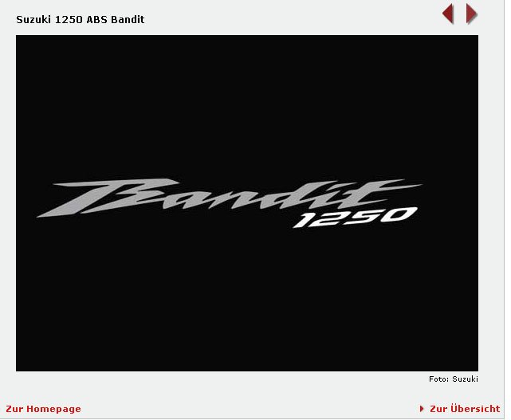Go to the previous image with the left arrow

point(448,14)
